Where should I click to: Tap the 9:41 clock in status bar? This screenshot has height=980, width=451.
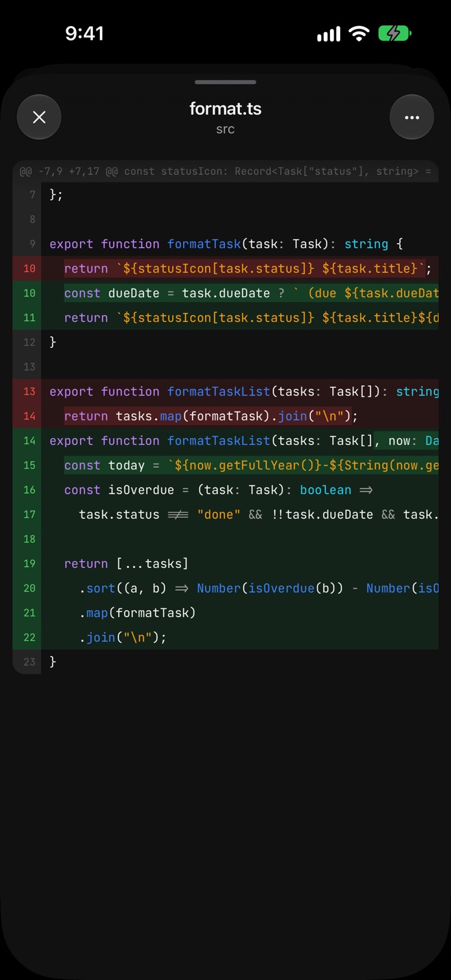(x=85, y=33)
